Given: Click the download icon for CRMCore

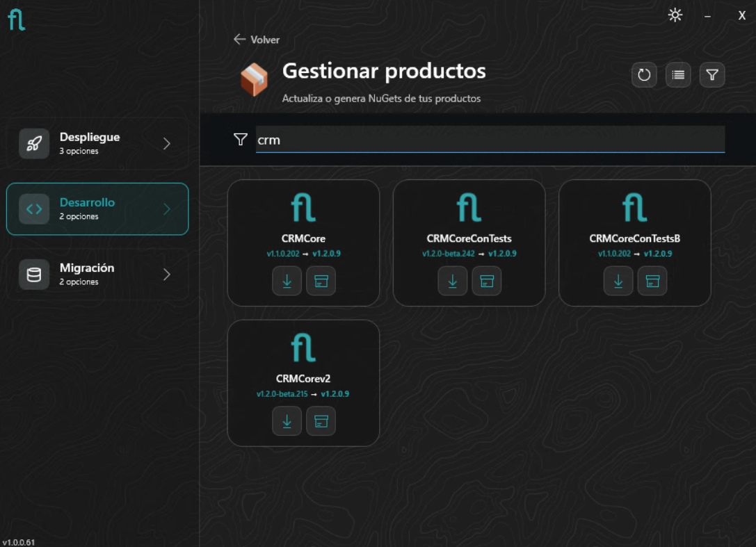Looking at the screenshot, I should coord(287,281).
